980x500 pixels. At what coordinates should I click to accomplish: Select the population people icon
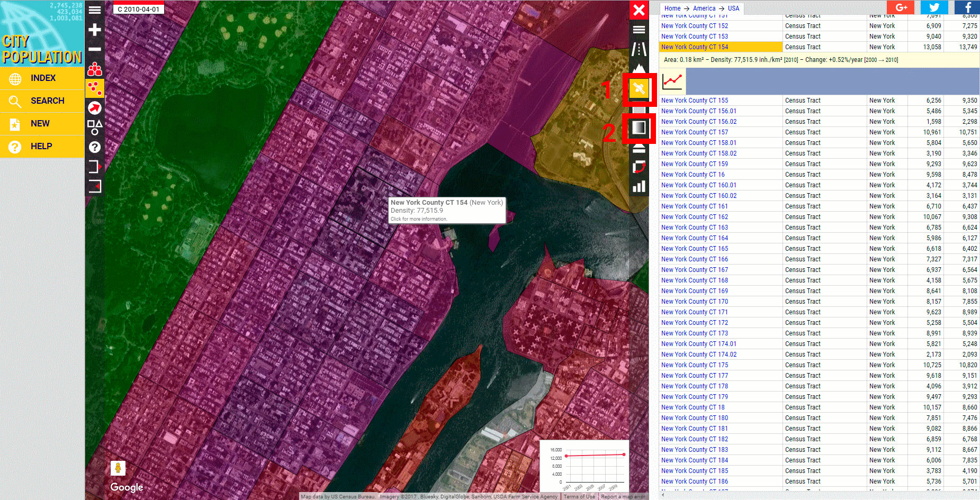(95, 69)
